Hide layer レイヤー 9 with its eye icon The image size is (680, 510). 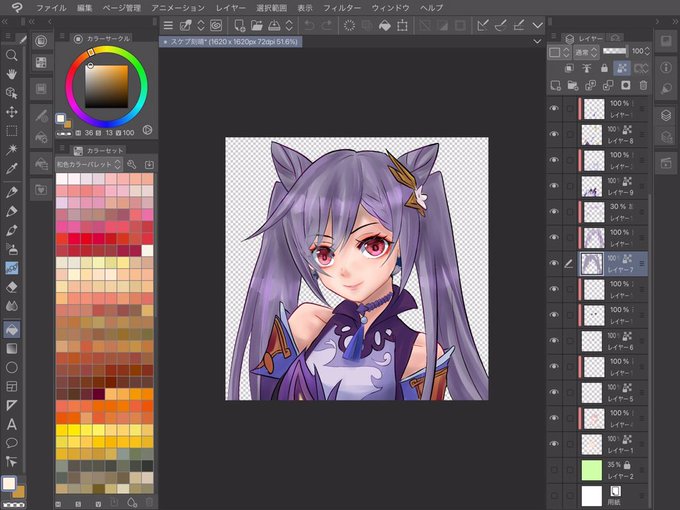[x=554, y=186]
